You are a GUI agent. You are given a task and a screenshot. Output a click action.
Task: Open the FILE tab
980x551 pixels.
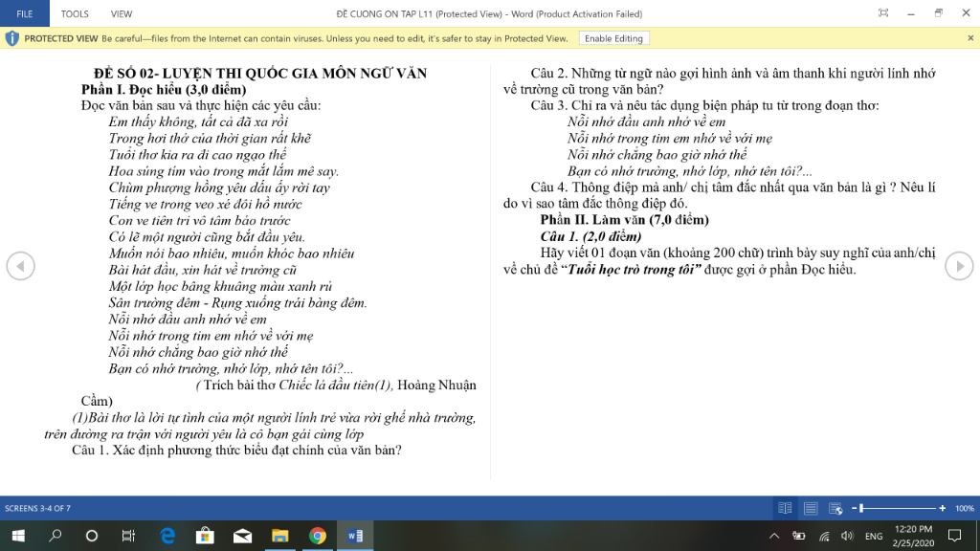pos(24,13)
